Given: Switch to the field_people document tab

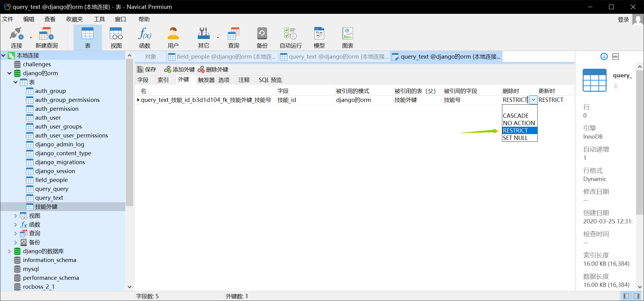Looking at the screenshot, I should point(222,57).
